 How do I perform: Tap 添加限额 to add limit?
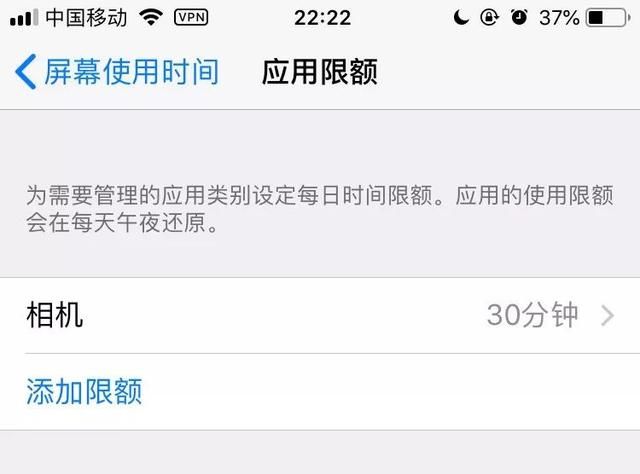coord(84,392)
